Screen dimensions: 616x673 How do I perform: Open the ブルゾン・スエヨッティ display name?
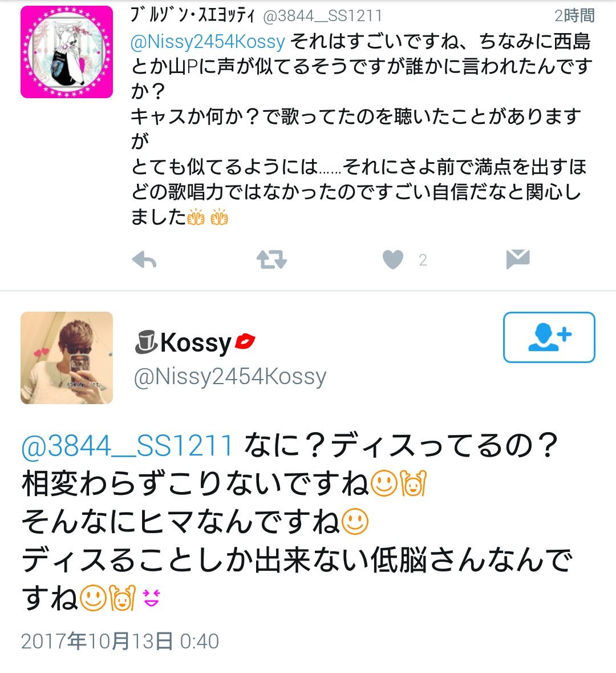coord(192,15)
